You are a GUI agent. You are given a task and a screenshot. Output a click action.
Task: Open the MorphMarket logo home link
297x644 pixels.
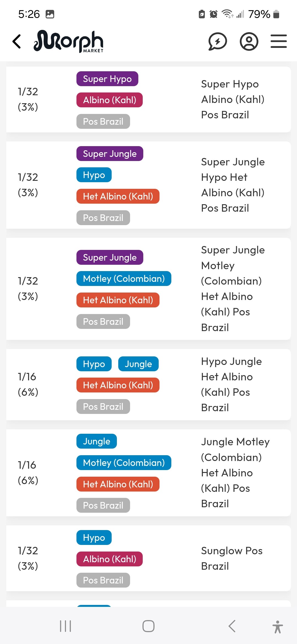(x=68, y=41)
